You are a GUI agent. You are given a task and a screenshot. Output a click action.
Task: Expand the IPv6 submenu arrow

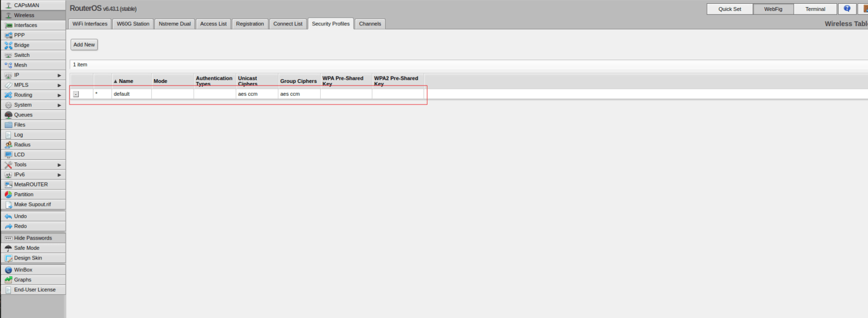point(59,175)
